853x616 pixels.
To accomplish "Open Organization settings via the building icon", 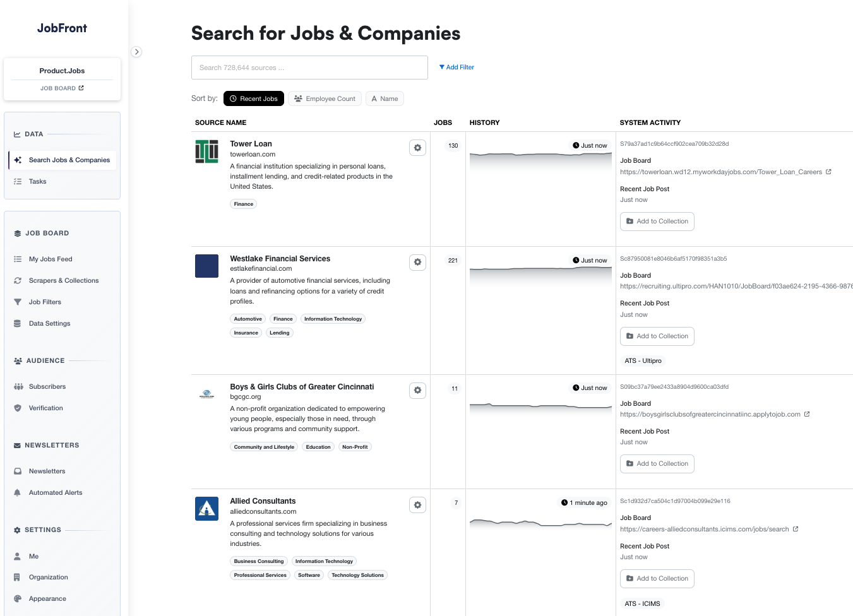I will tap(17, 577).
